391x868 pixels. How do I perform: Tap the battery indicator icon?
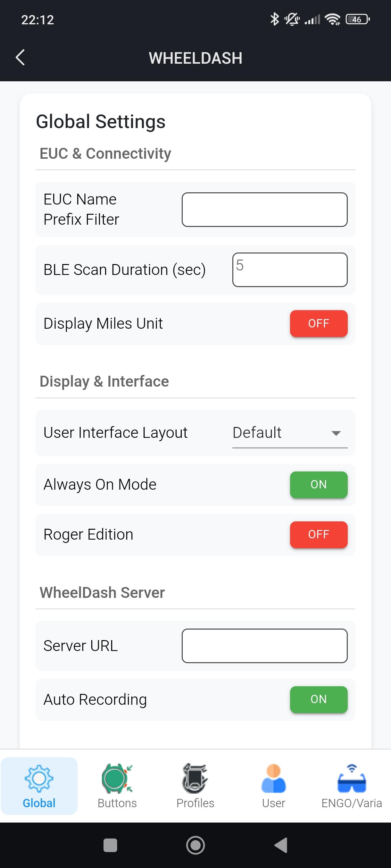[358, 19]
